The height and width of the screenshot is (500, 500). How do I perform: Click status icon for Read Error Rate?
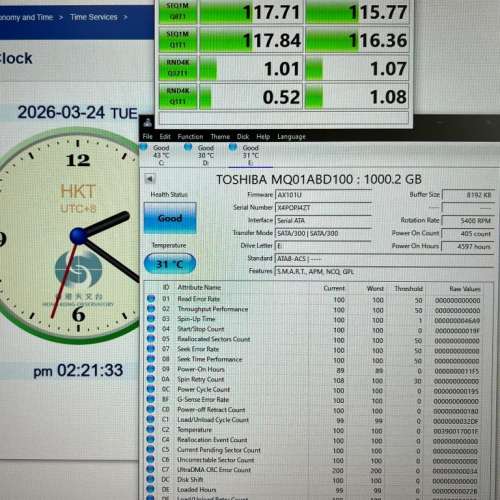click(151, 299)
